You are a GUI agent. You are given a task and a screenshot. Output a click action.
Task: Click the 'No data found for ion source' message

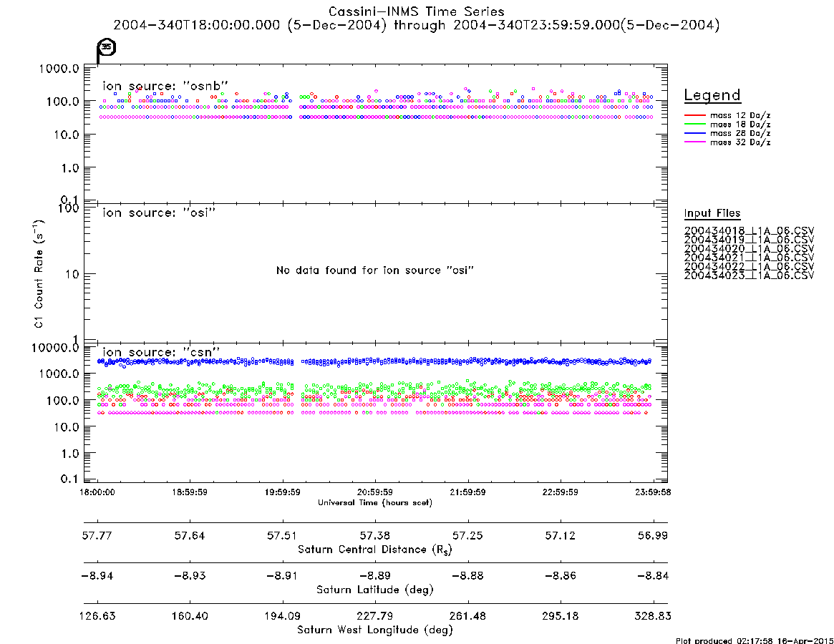click(x=375, y=270)
